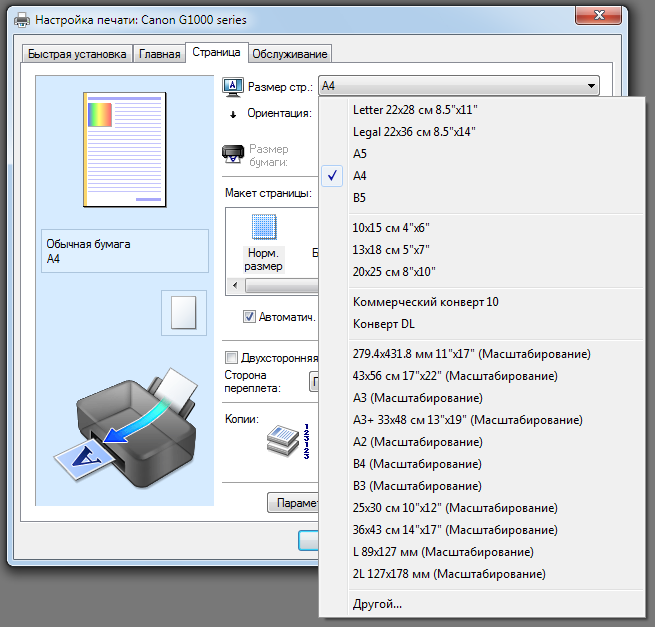The height and width of the screenshot is (627, 655).
Task: Click the printer illustration image
Action: coord(125,427)
